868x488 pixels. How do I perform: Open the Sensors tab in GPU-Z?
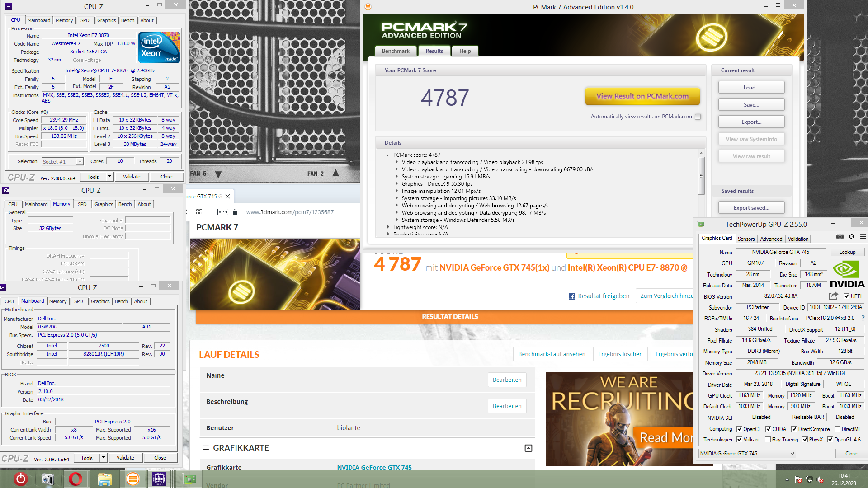(x=746, y=239)
